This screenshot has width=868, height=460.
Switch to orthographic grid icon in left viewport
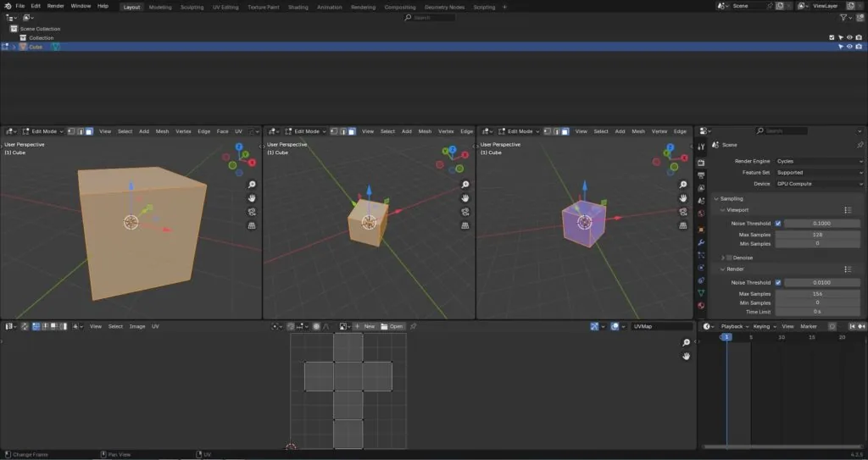[x=252, y=226]
